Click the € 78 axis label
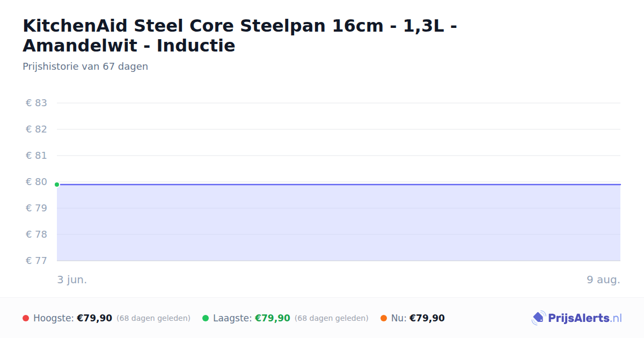 coord(36,234)
